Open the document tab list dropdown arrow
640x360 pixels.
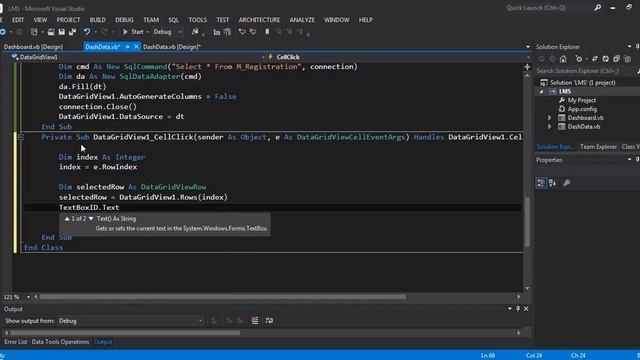[528, 47]
